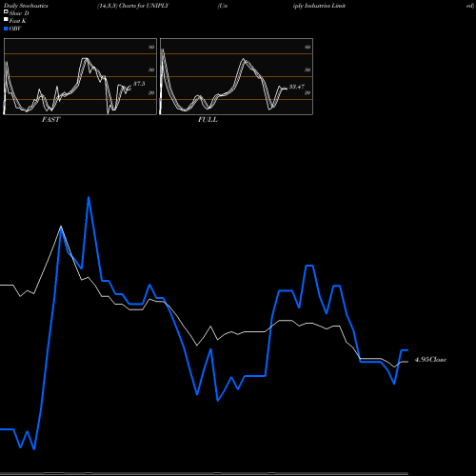476x476 pixels.
Task: Click the 50 axis label in the FULL chart
Action: pos(307,69)
